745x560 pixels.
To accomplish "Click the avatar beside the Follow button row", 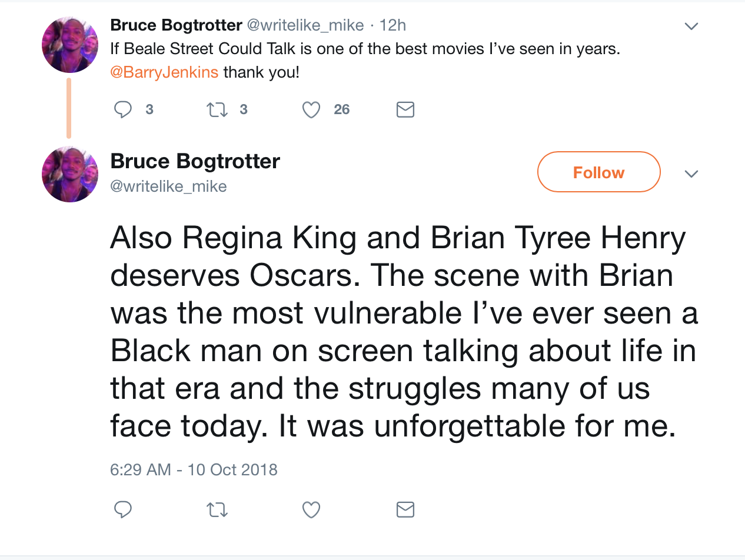I will 70,174.
